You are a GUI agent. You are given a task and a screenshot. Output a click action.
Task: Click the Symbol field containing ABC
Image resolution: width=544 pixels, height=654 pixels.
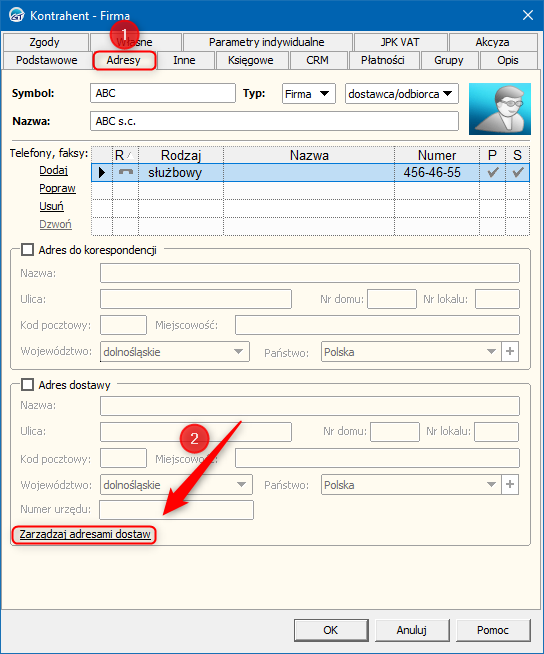pyautogui.click(x=163, y=93)
